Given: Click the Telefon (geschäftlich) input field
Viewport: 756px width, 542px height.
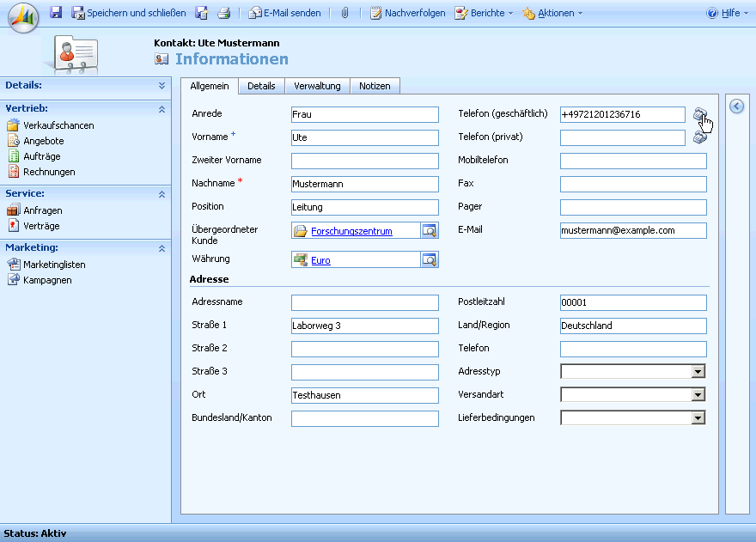Looking at the screenshot, I should coord(623,114).
